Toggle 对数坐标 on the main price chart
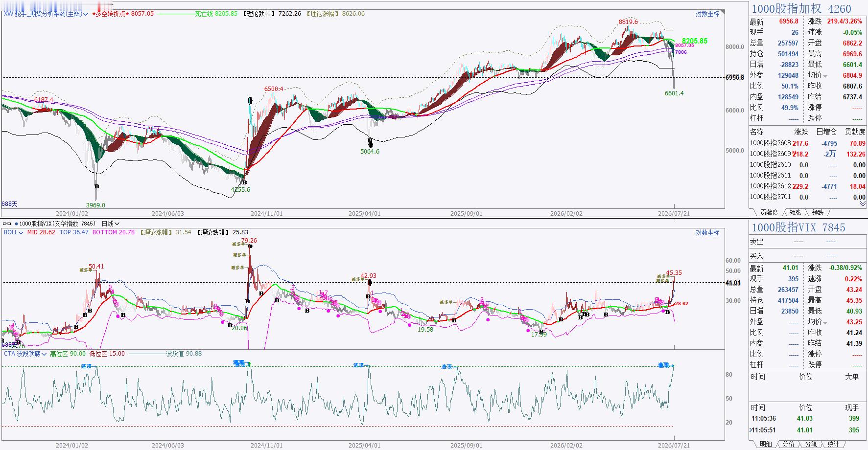Viewport: 868px width, 450px height. [x=707, y=14]
